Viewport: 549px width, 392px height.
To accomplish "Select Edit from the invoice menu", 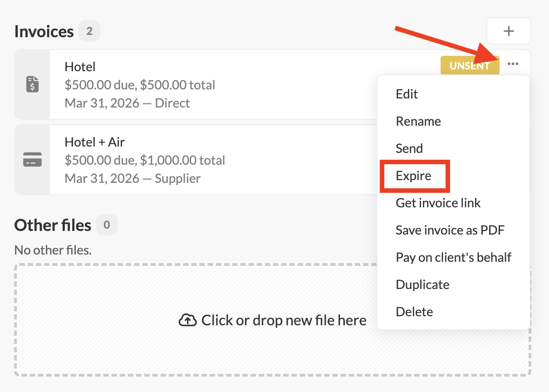I will point(407,94).
